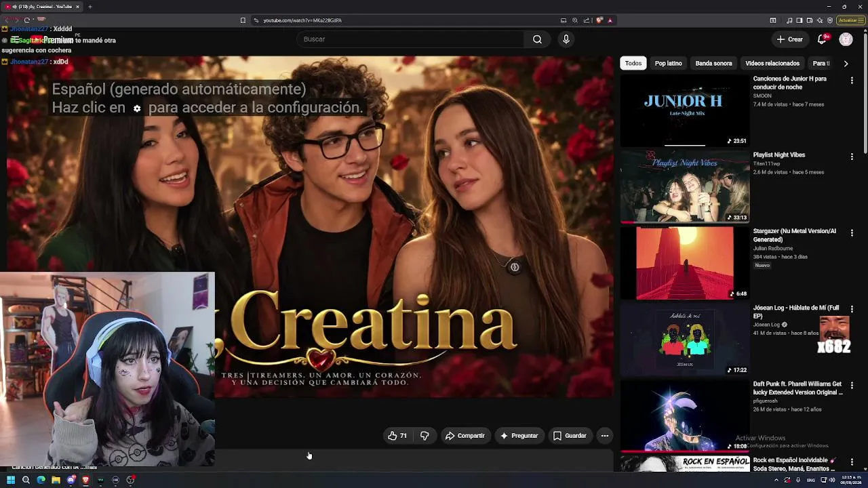Open the Rock en Español thumbnail
This screenshot has height=488, width=868.
coord(685,464)
